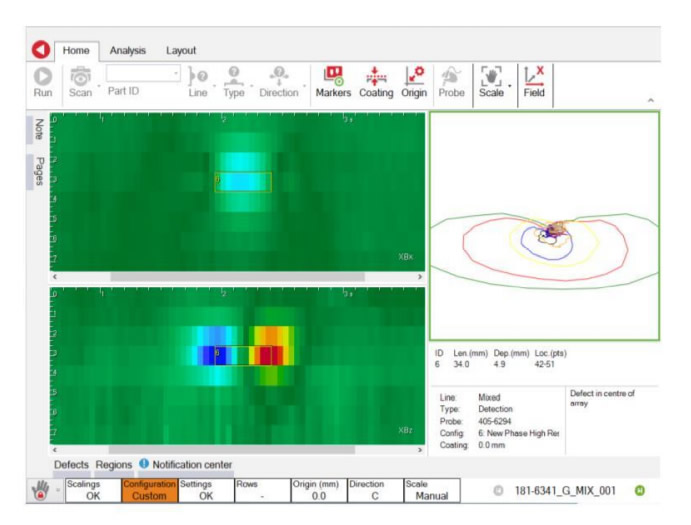This screenshot has width=691, height=525.
Task: Open the Regions tab
Action: click(114, 465)
